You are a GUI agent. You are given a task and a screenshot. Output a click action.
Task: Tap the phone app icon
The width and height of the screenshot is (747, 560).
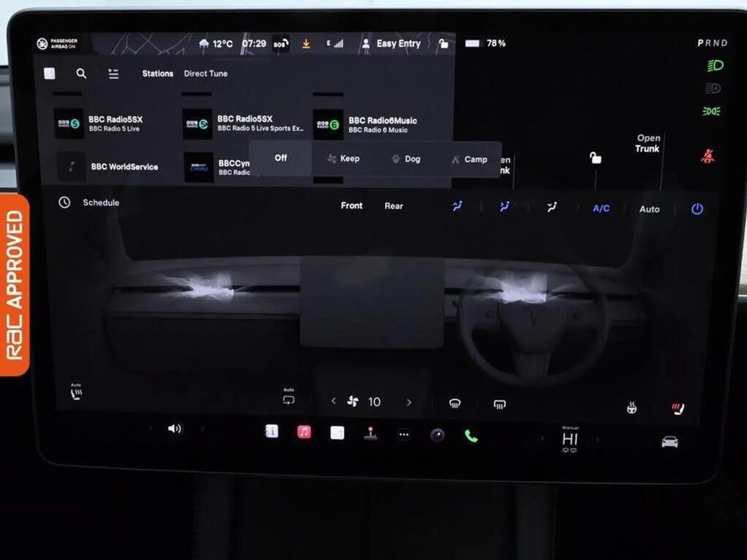pos(471,436)
